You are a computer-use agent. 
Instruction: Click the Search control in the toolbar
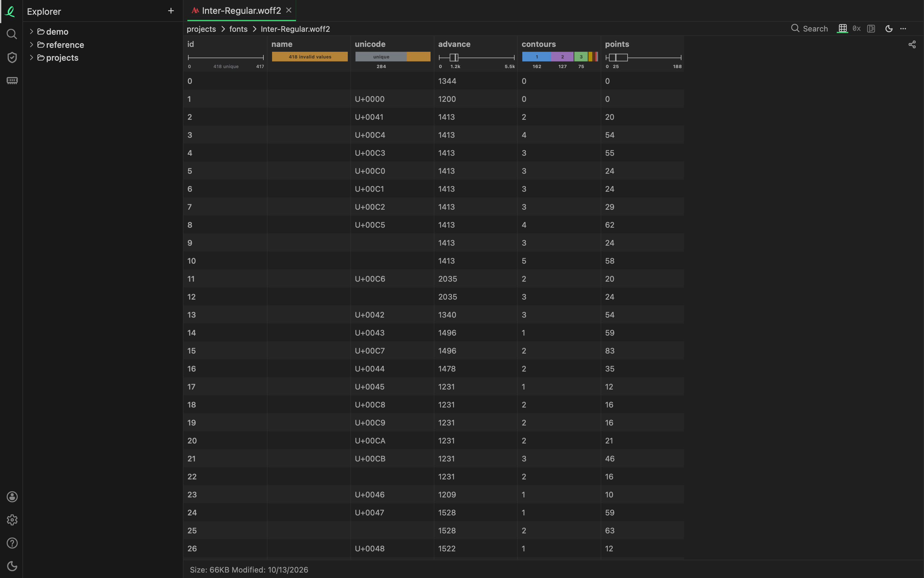point(809,29)
